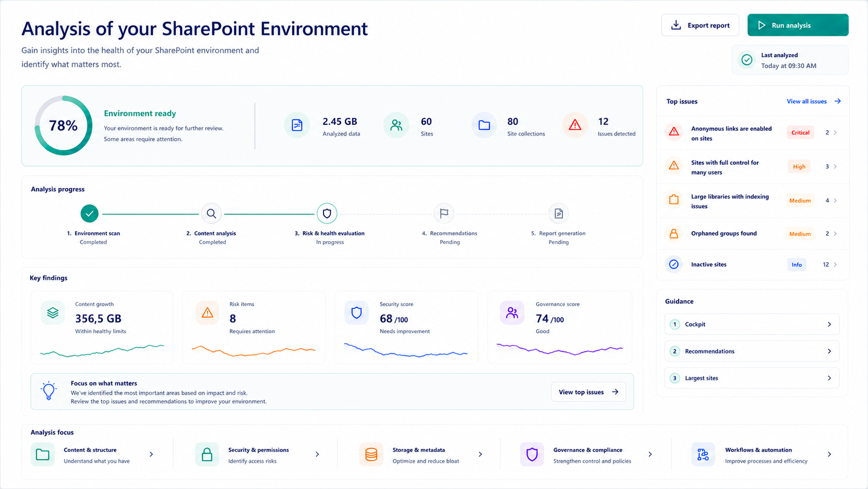The image size is (868, 489).
Task: Select Security & permissions focus area
Action: point(258,455)
